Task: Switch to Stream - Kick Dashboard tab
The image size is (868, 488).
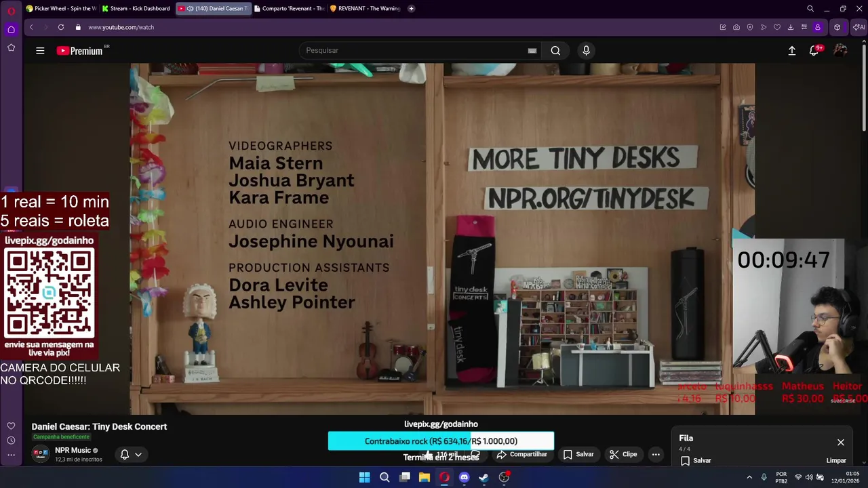Action: click(136, 9)
